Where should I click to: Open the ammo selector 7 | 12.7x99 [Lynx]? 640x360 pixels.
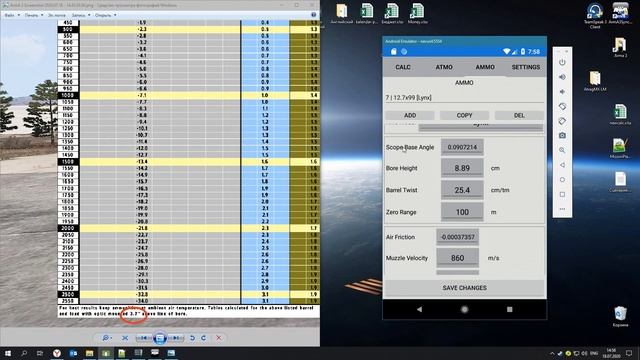(x=464, y=98)
